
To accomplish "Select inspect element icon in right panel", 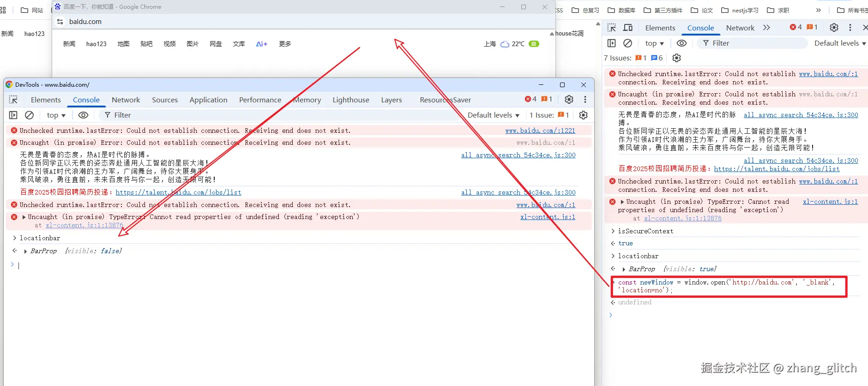I will [x=612, y=28].
